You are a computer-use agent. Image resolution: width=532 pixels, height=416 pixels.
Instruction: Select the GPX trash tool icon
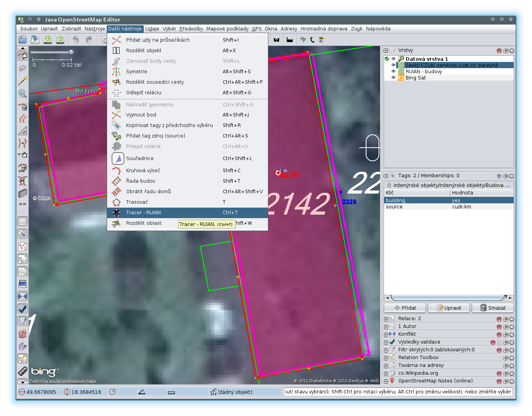pos(23,168)
